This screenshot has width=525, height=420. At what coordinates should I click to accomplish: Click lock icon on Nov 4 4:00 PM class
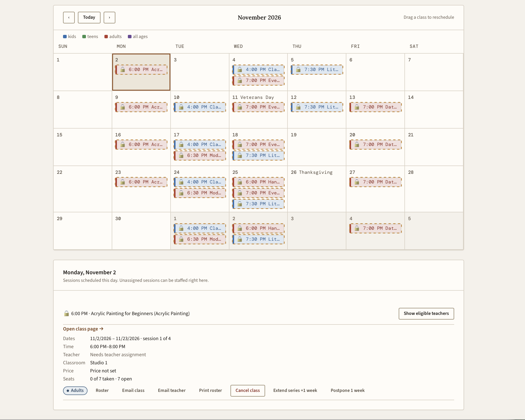tap(240, 69)
